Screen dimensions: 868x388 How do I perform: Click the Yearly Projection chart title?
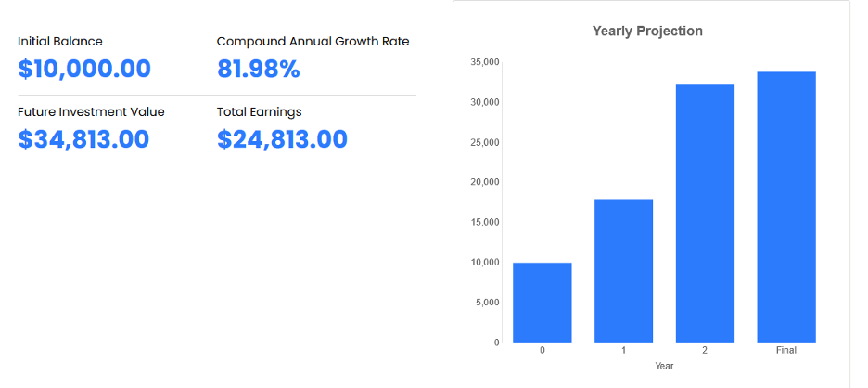(647, 32)
